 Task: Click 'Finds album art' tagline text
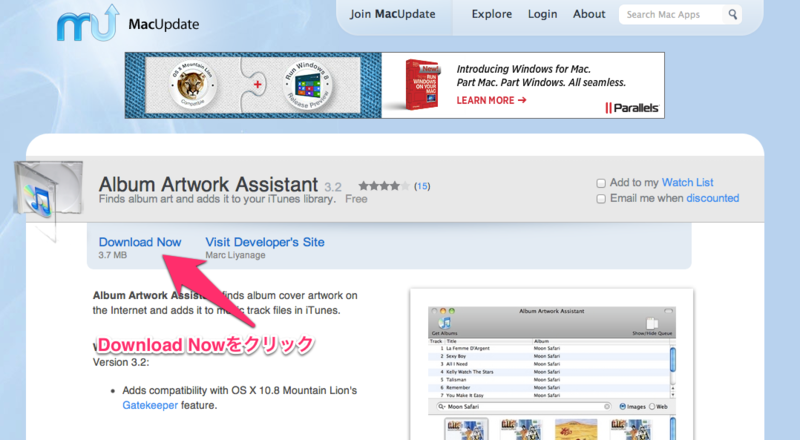[x=217, y=199]
